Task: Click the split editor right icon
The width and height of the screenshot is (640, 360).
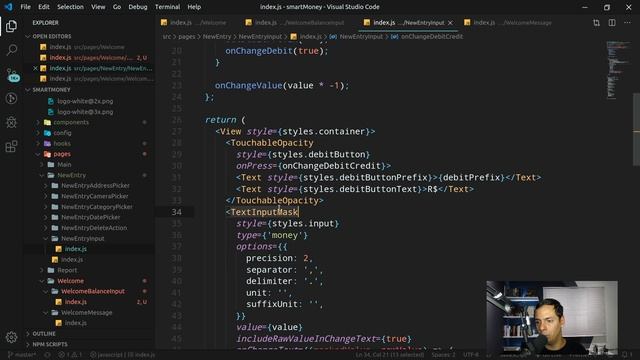Action: click(x=612, y=23)
